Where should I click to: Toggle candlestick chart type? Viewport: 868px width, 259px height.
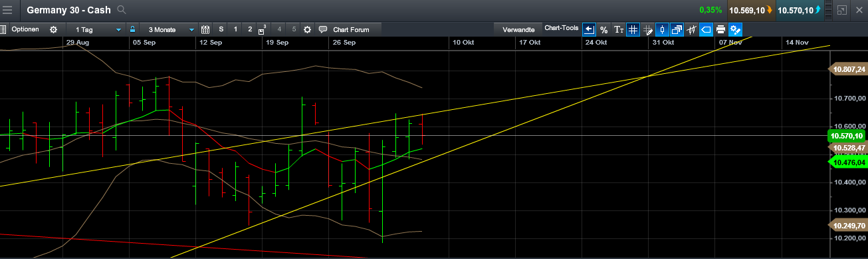coord(662,29)
